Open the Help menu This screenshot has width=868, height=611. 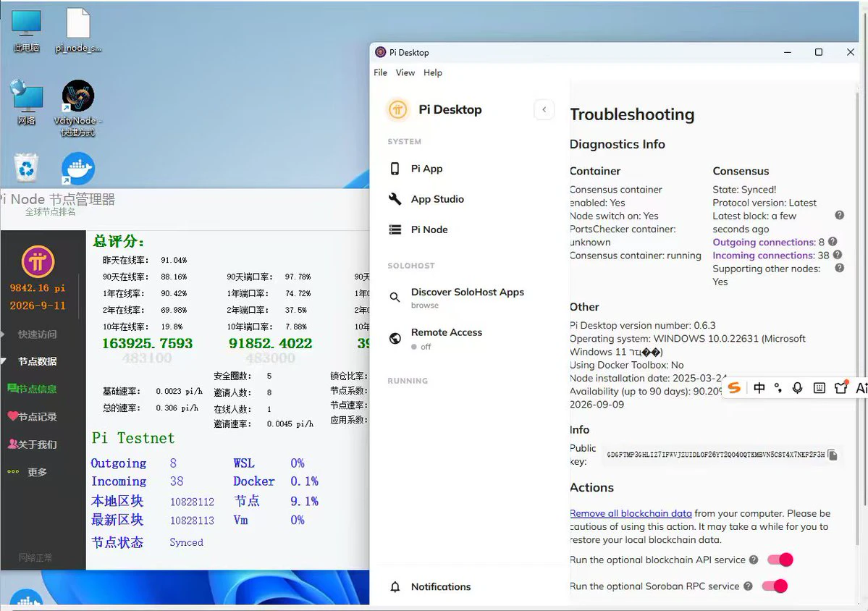pos(433,72)
